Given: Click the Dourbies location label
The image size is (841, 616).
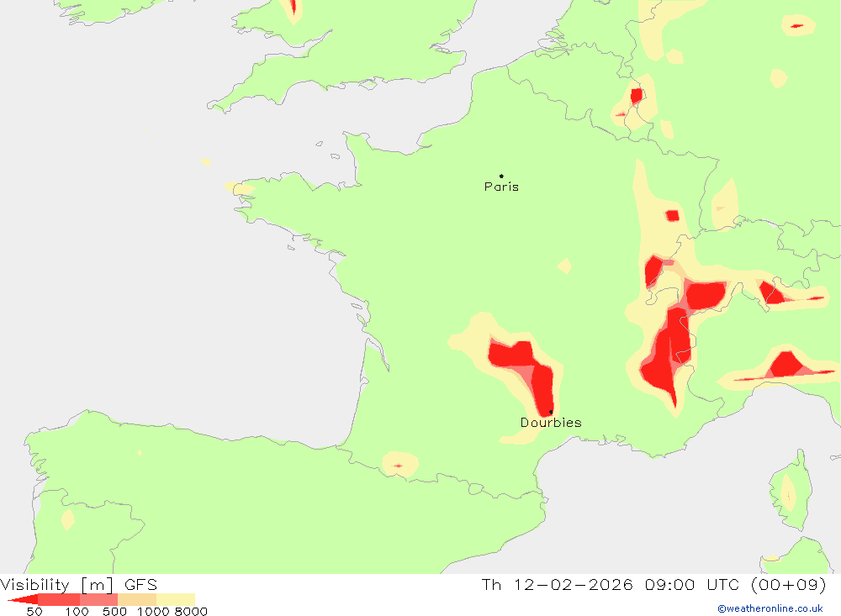Looking at the screenshot, I should pos(551,423).
